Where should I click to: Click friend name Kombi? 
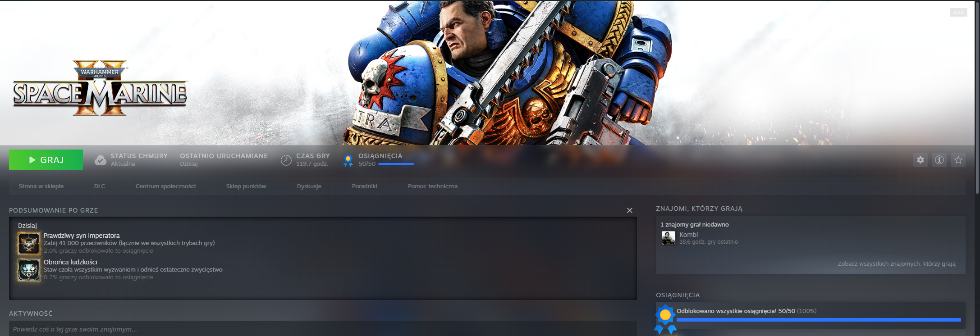coord(689,235)
